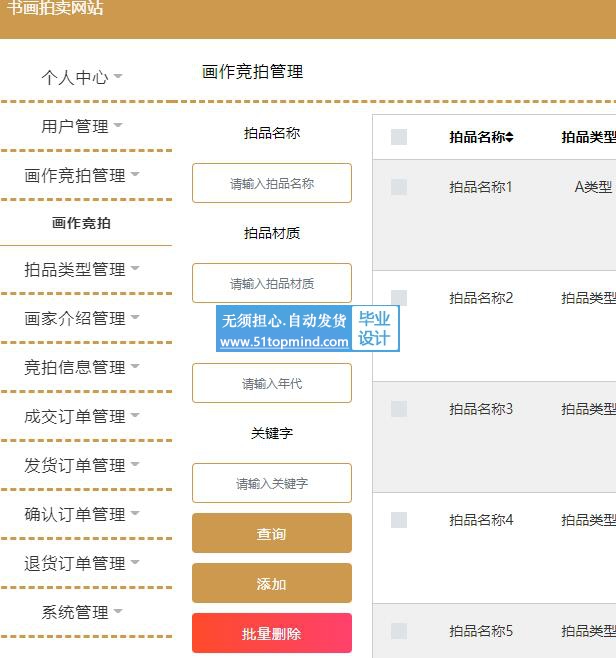Expand the 拍品类型管理 arrow

[x=135, y=267]
